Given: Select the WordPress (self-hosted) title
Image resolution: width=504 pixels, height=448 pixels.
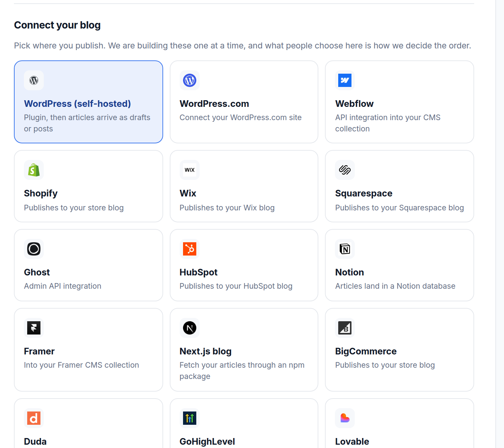Looking at the screenshot, I should 77,104.
